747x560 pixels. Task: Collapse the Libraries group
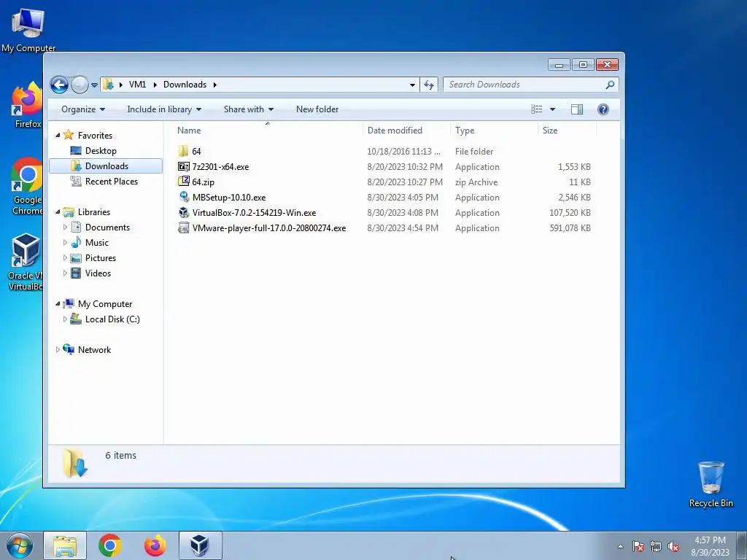pos(58,212)
